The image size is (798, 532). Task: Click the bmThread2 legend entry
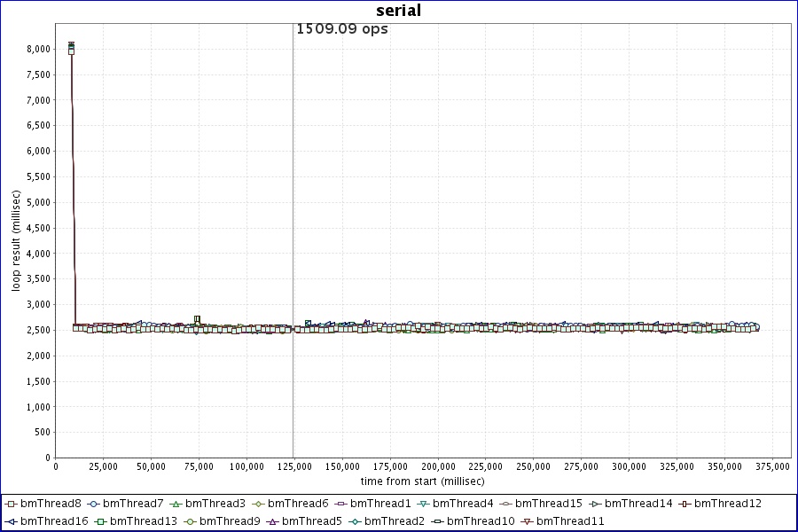tap(394, 521)
